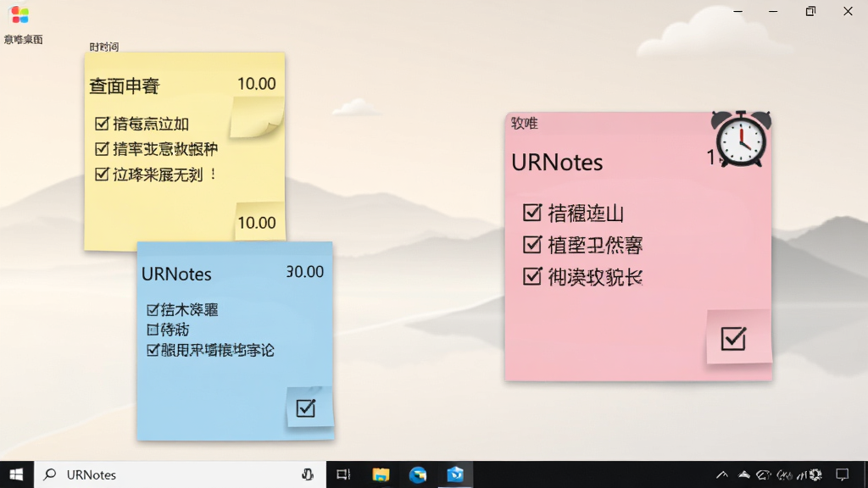Click the curled paper corner on yellow note

pyautogui.click(x=256, y=117)
